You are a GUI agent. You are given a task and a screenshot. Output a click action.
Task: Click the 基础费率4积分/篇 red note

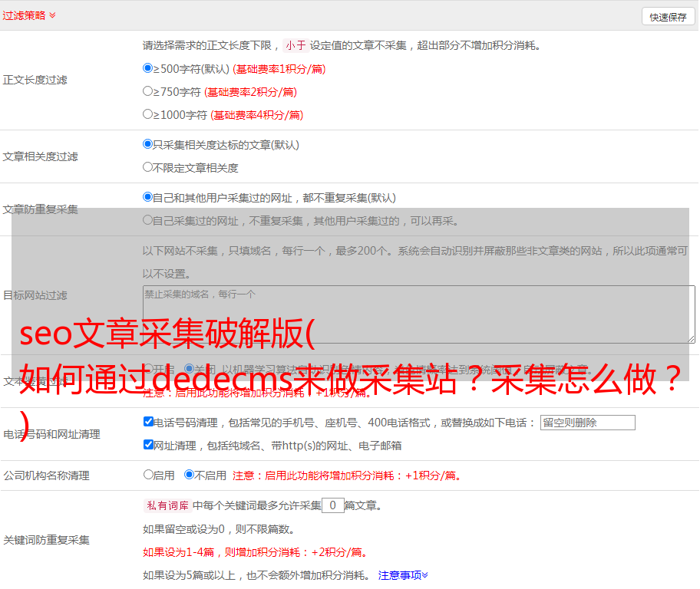[x=256, y=115]
